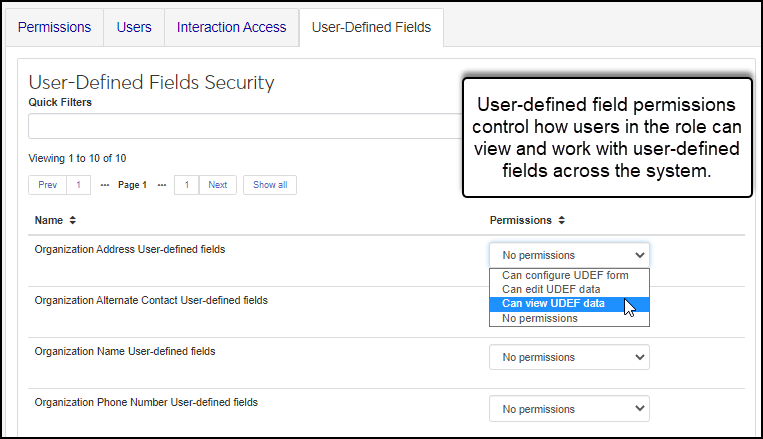This screenshot has width=763, height=439.
Task: Open Organization Phone Number permissions dropdown
Action: point(569,409)
